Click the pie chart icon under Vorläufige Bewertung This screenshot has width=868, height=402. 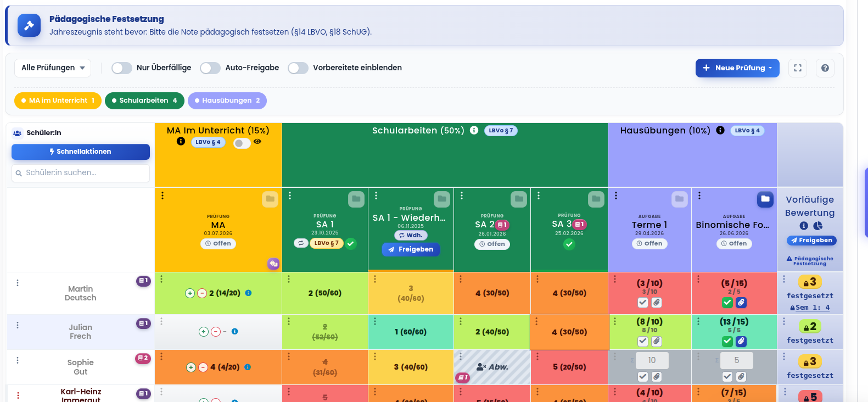pyautogui.click(x=817, y=226)
